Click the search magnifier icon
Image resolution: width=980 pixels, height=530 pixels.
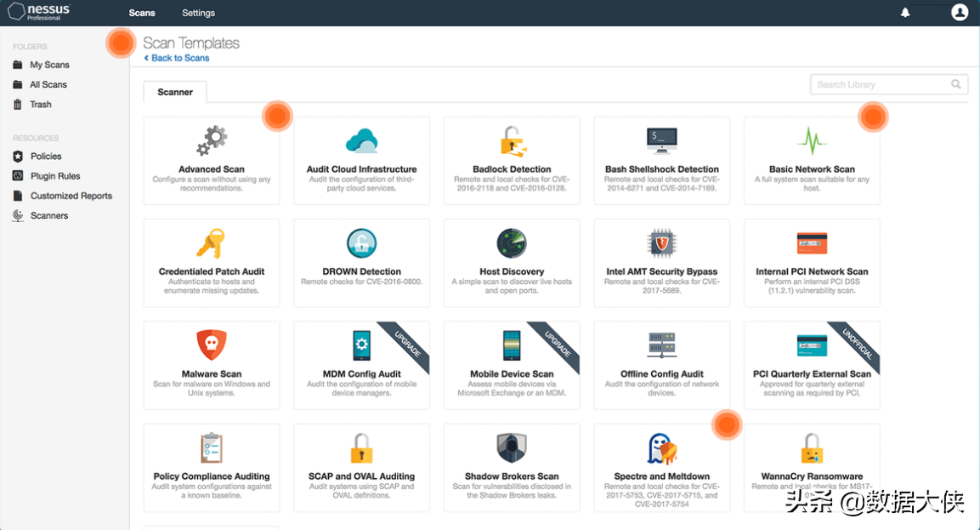(x=956, y=84)
